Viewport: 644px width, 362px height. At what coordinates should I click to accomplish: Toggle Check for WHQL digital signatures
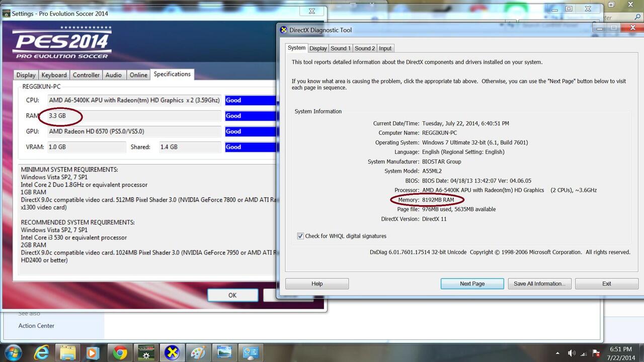pyautogui.click(x=300, y=236)
